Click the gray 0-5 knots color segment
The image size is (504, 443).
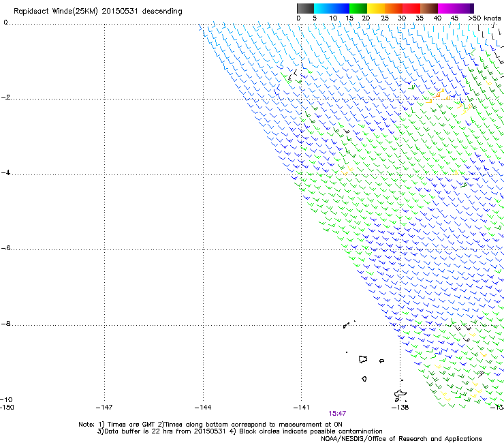click(x=305, y=8)
